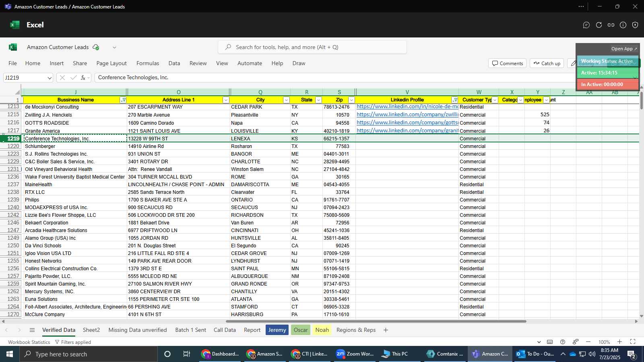This screenshot has width=644, height=362.
Task: Select row header 1240
Action: click(x=11, y=208)
